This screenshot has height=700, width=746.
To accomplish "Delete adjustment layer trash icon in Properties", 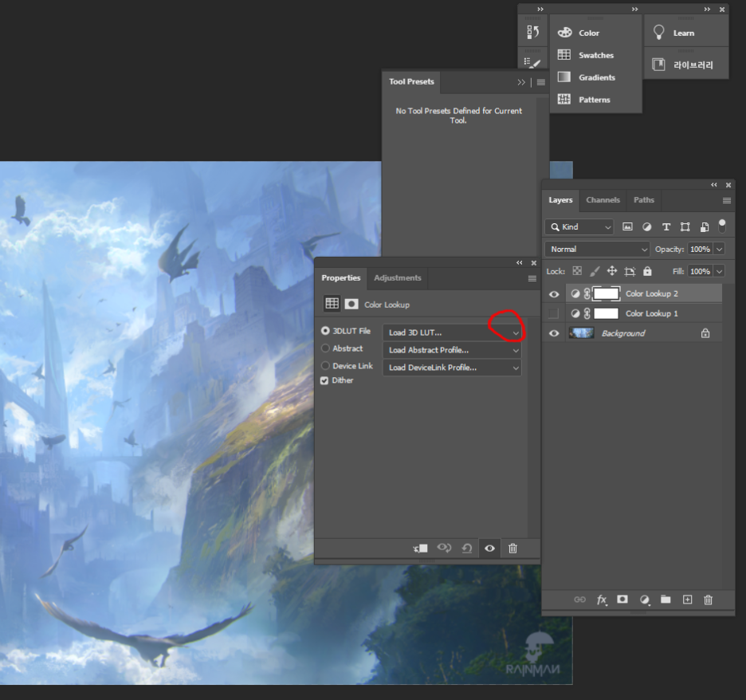I will click(x=512, y=549).
